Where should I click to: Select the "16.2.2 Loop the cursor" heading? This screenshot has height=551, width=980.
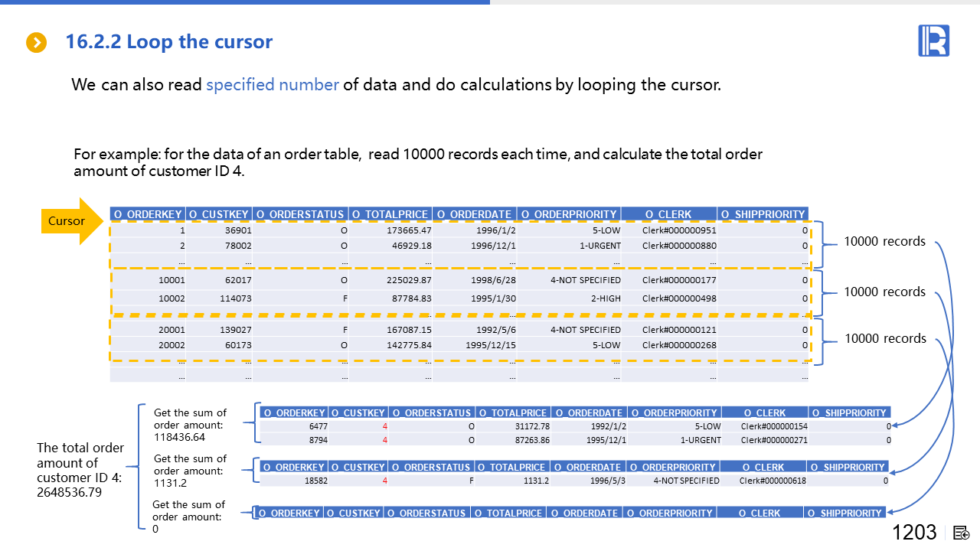pos(168,41)
